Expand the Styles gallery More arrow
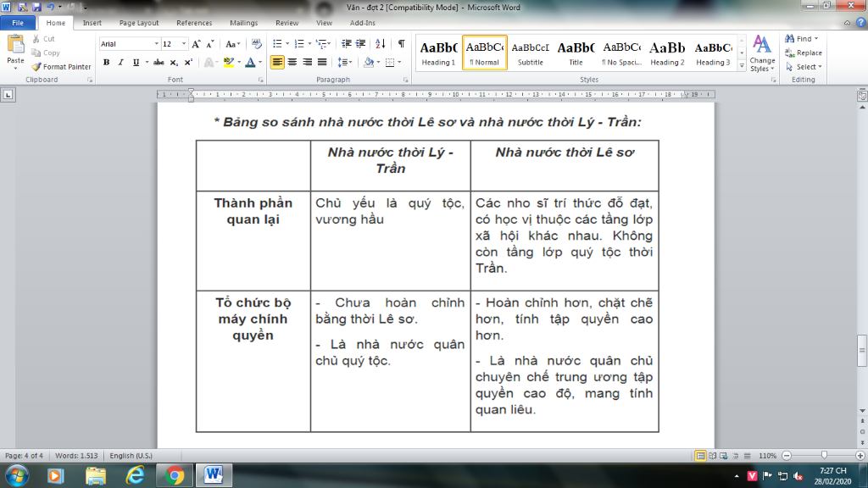 pyautogui.click(x=742, y=66)
